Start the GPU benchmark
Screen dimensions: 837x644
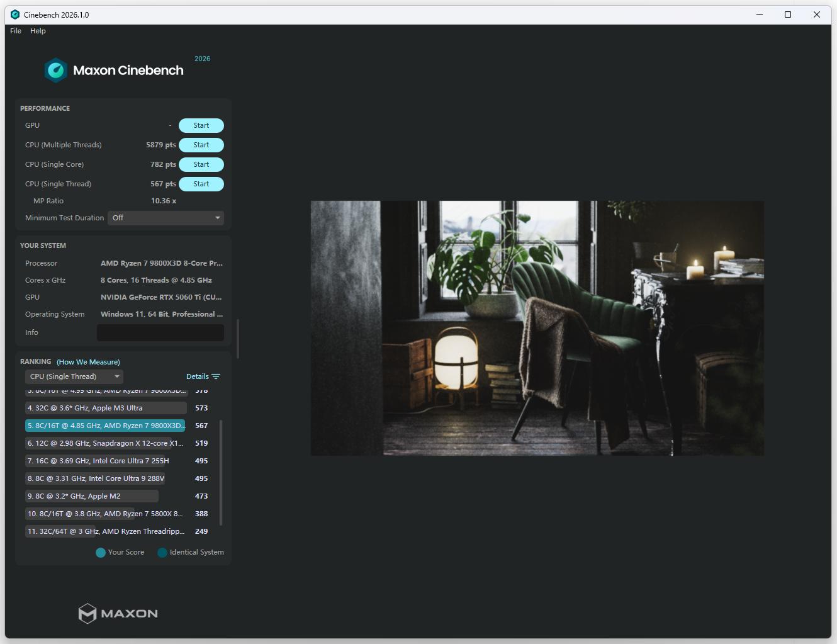pyautogui.click(x=201, y=126)
